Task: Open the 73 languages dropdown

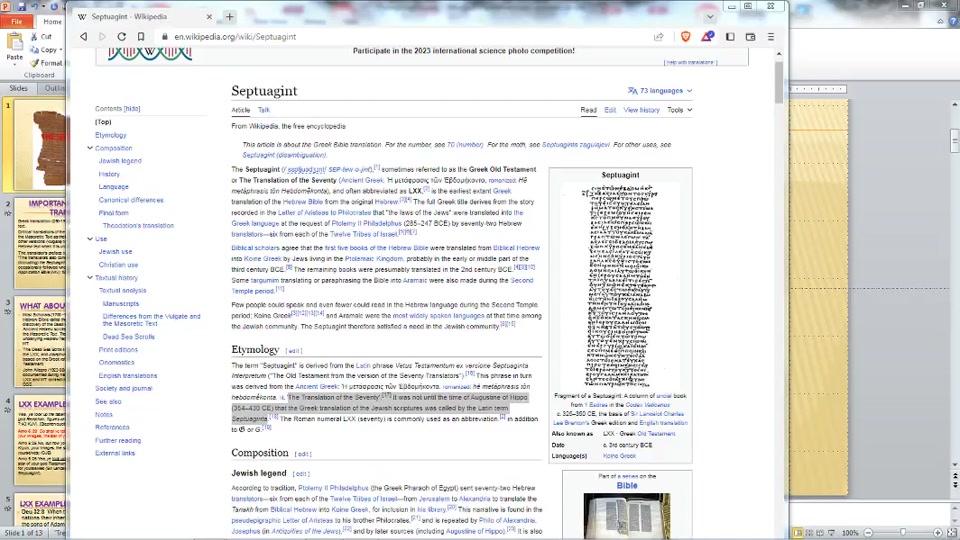Action: click(660, 91)
